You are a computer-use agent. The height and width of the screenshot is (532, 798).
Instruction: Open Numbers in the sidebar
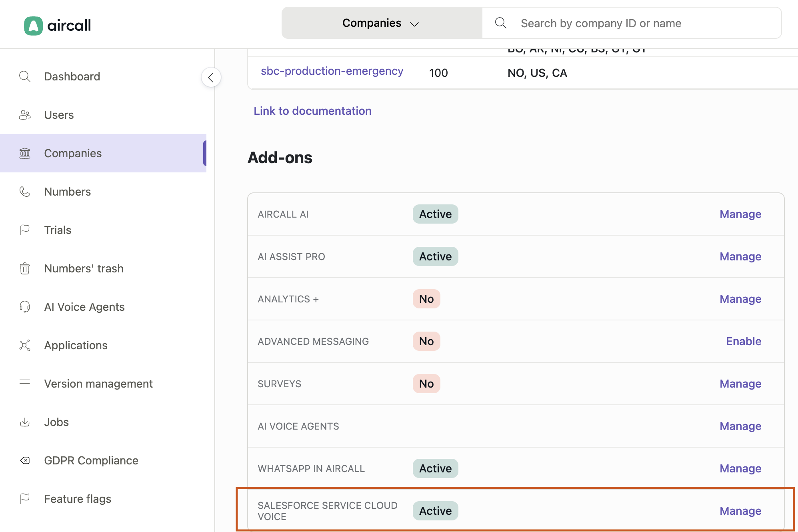point(103,192)
